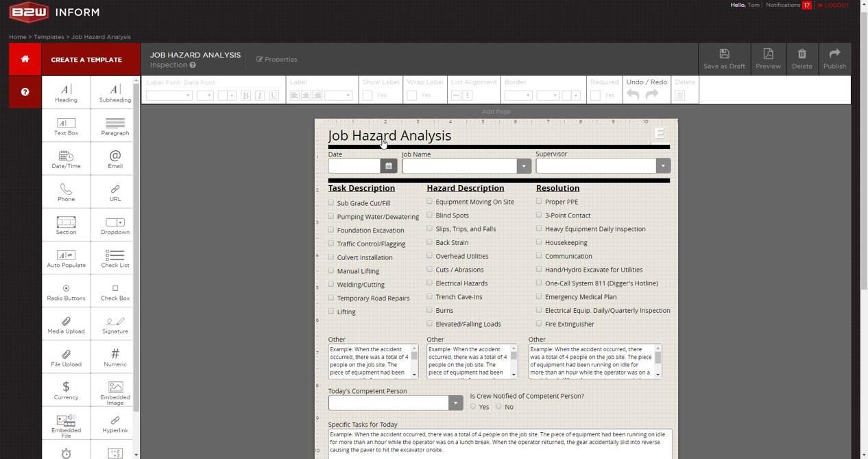
Task: Toggle the Show Label checkbox
Action: [x=367, y=95]
